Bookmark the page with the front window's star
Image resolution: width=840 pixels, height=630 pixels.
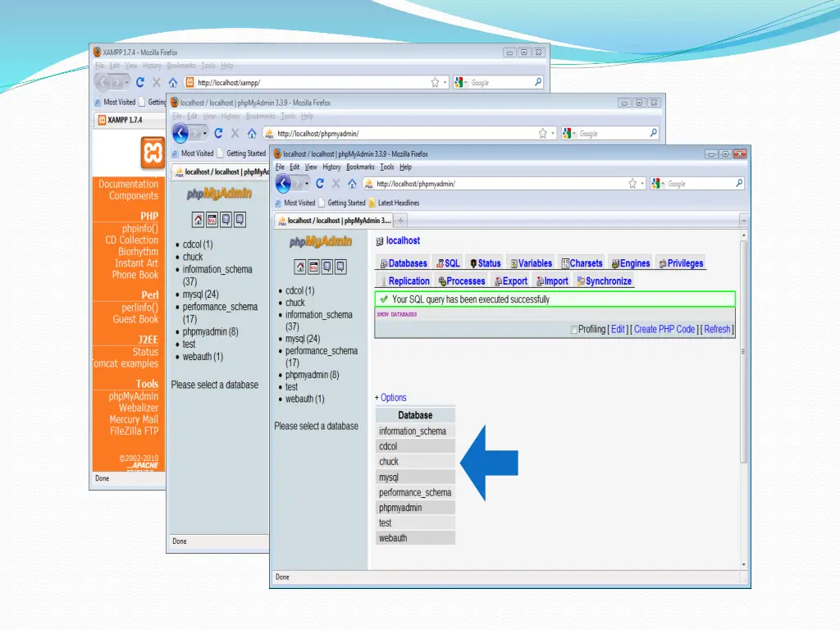click(x=632, y=184)
